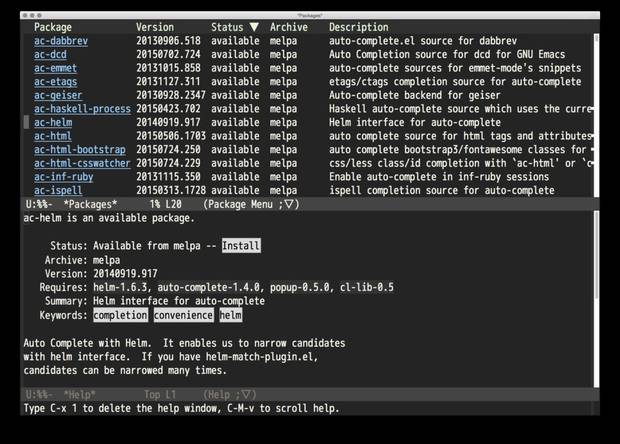Click the *Help* buffer name in mode line

79,395
